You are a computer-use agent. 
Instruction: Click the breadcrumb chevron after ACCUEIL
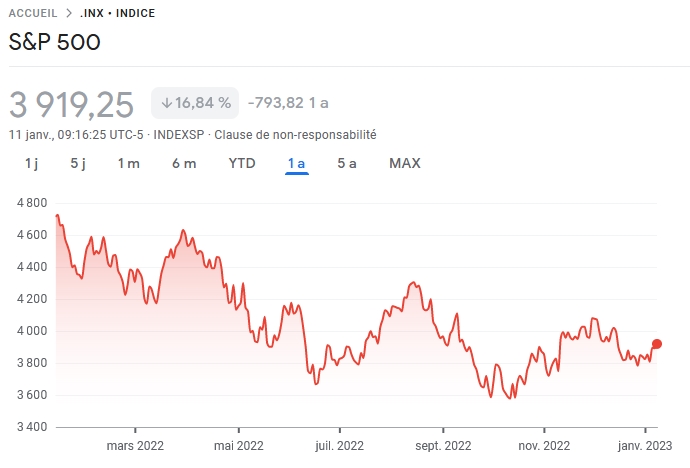click(68, 14)
